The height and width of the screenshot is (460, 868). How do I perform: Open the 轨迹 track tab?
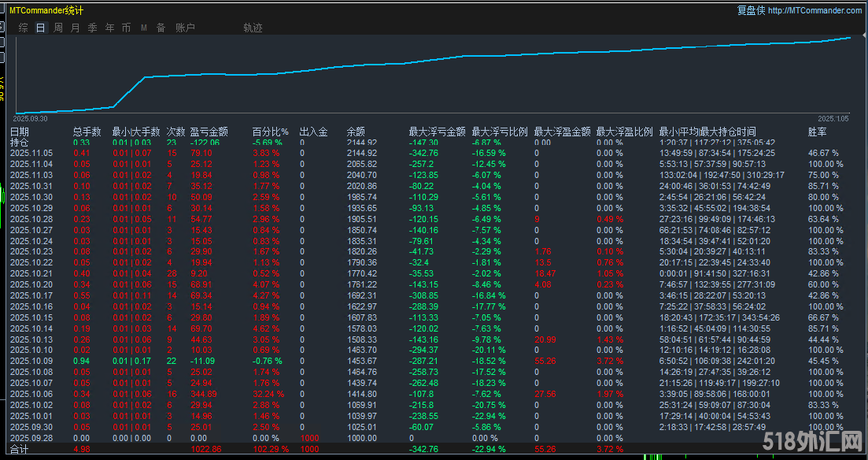tap(253, 28)
